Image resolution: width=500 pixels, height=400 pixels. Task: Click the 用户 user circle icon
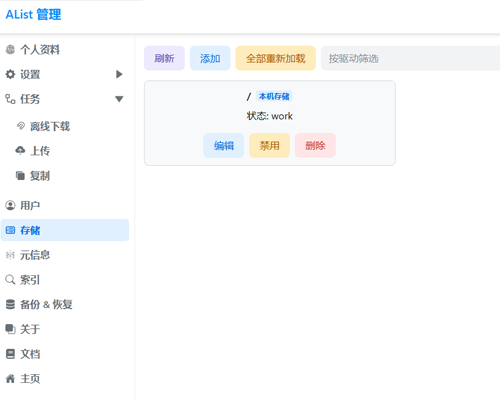coord(10,205)
